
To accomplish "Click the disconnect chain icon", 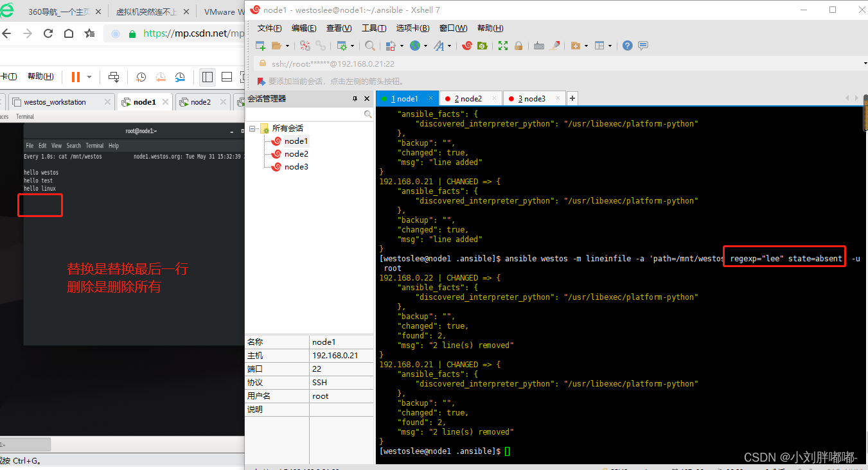I will [x=320, y=46].
